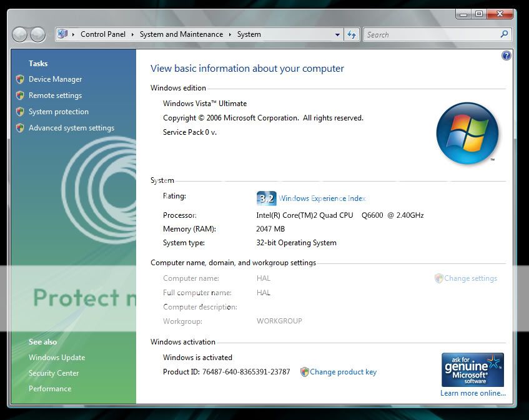Open Learn more online link

(x=473, y=393)
